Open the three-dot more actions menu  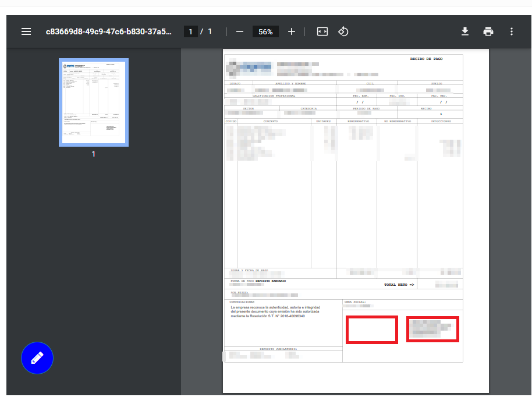pos(512,31)
